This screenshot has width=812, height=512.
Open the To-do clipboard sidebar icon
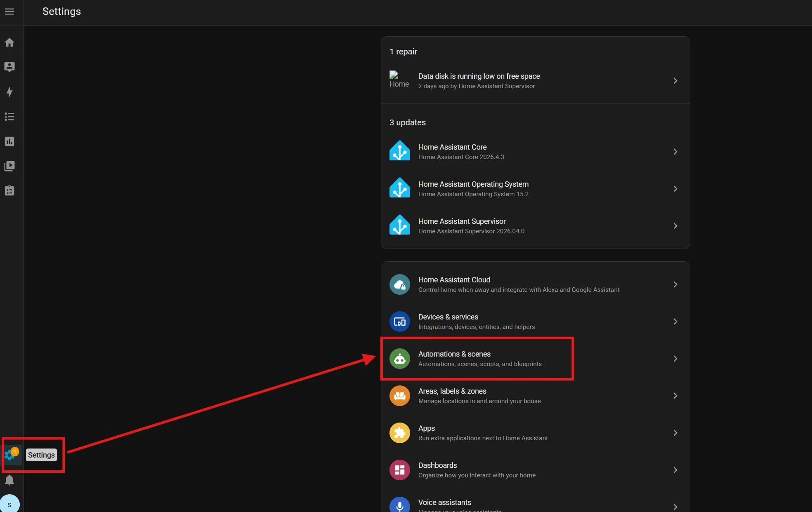pos(9,191)
